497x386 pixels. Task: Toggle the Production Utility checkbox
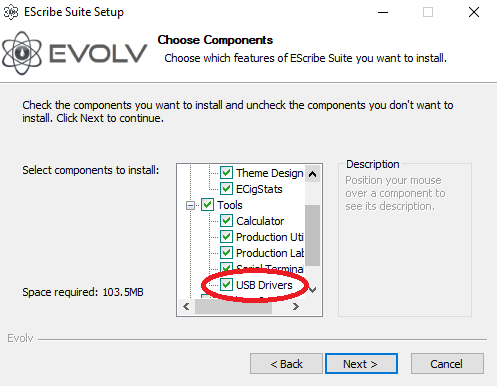pyautogui.click(x=226, y=237)
